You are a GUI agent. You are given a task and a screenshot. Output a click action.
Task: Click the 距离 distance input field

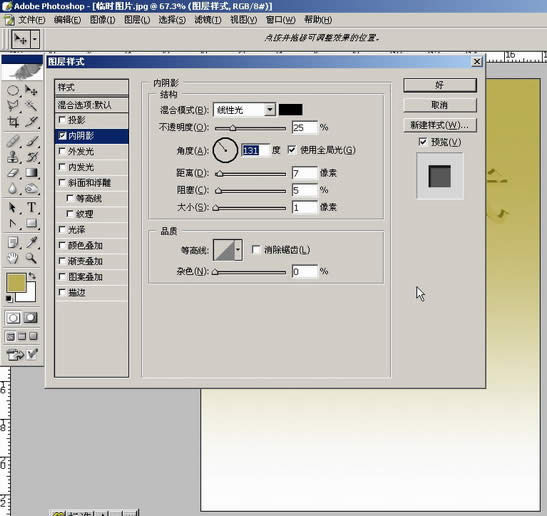(305, 173)
